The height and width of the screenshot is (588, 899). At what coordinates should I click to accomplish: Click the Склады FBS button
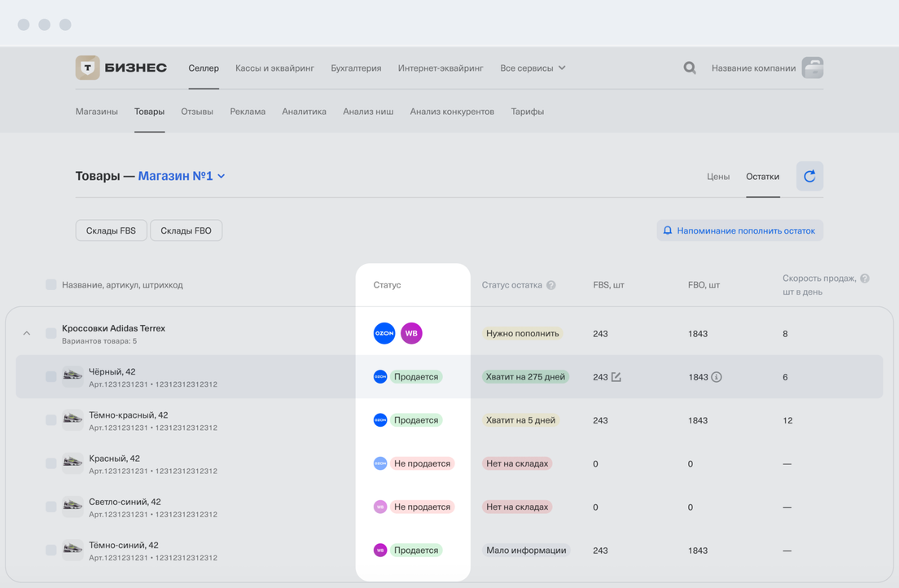click(x=111, y=230)
